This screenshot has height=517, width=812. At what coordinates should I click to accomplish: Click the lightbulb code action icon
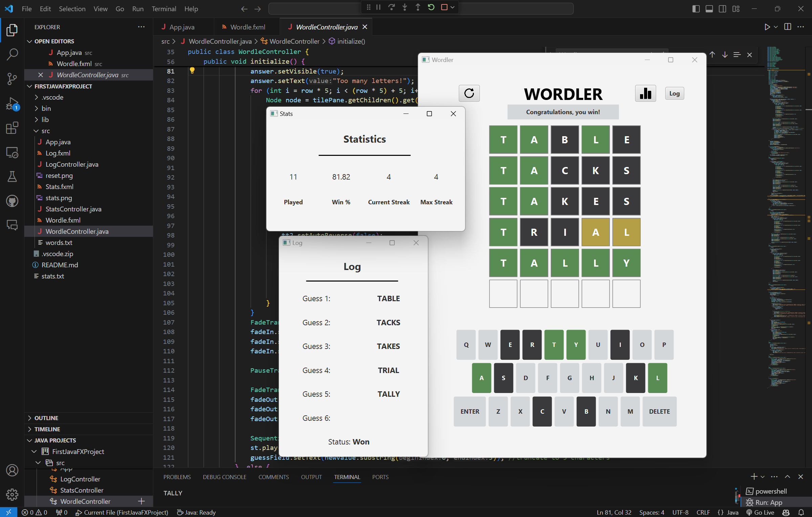click(x=192, y=70)
